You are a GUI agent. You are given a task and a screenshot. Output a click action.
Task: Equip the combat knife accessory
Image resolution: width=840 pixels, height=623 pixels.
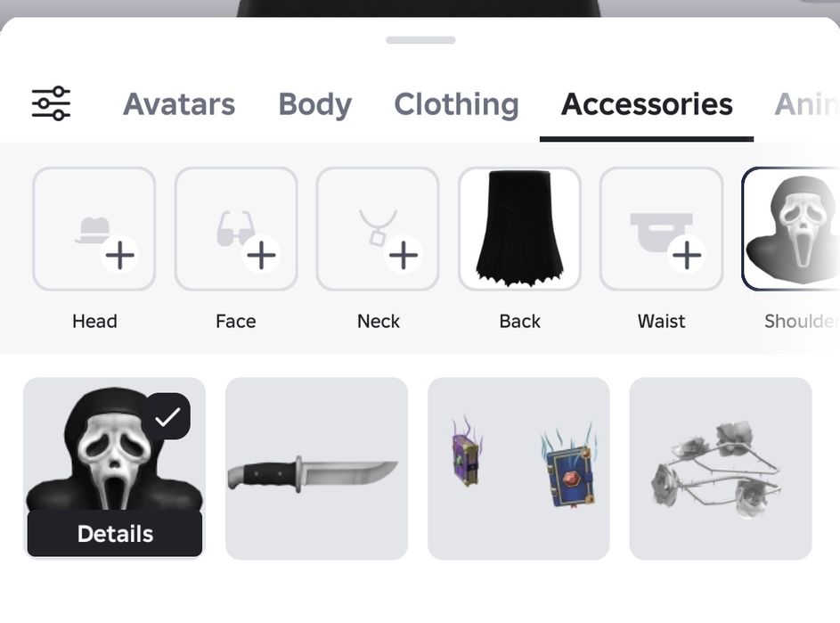316,469
